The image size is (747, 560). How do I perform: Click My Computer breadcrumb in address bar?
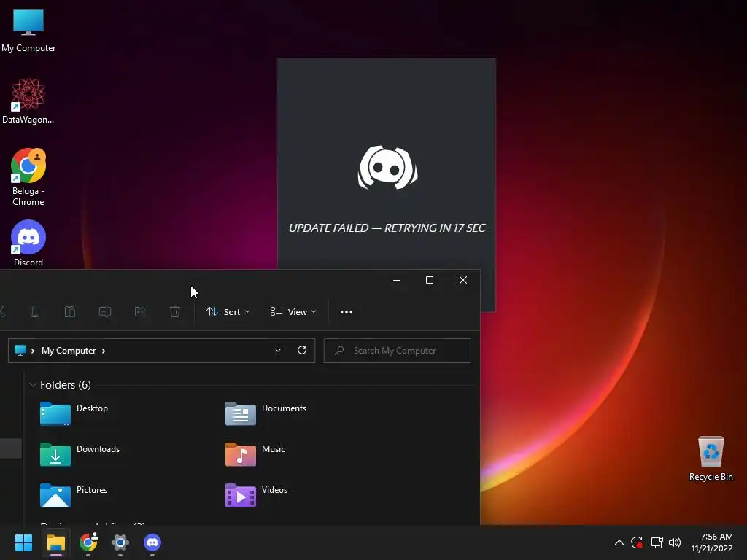[x=69, y=351]
